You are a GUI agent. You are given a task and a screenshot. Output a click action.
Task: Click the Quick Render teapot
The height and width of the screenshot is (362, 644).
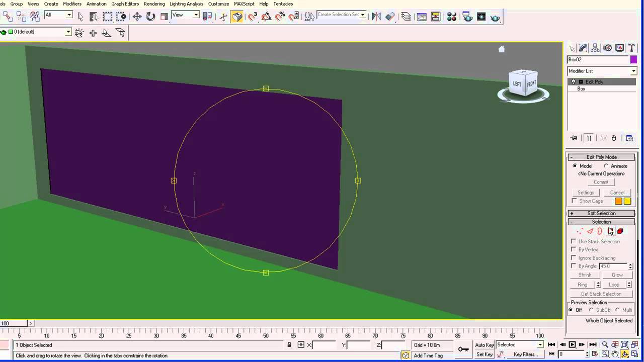coord(495,17)
